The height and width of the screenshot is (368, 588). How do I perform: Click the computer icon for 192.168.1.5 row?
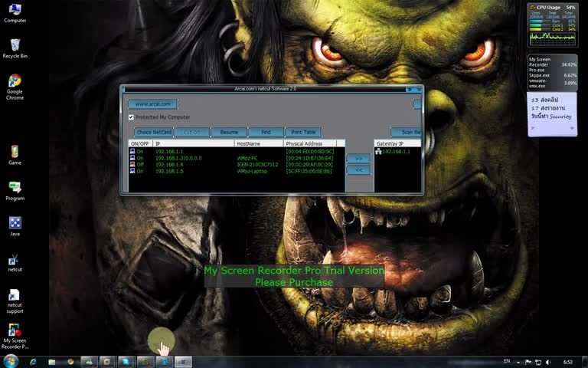[x=132, y=171]
